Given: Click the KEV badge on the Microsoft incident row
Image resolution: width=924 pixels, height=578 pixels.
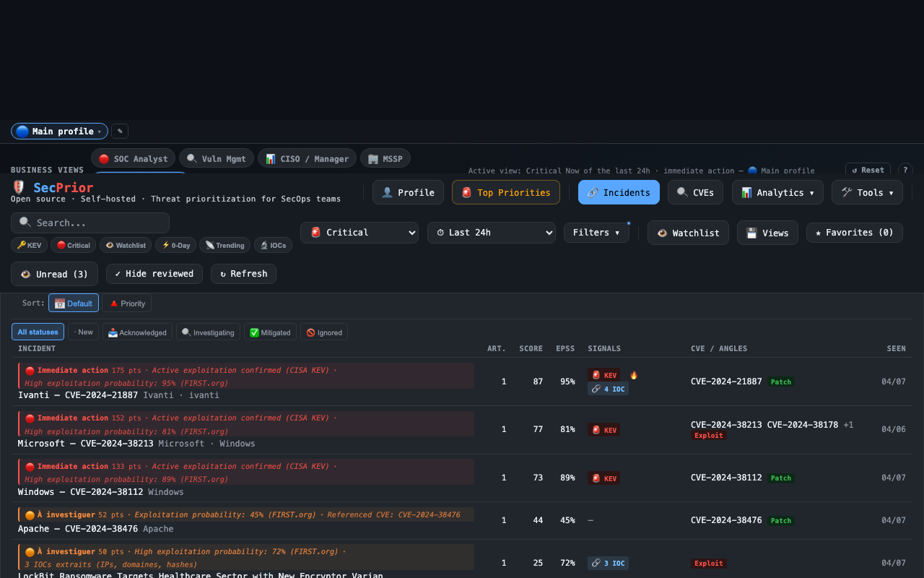Looking at the screenshot, I should tap(603, 429).
